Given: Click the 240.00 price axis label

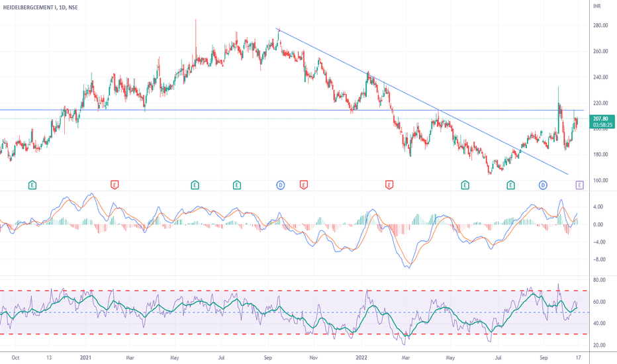Looking at the screenshot, I should pos(600,77).
